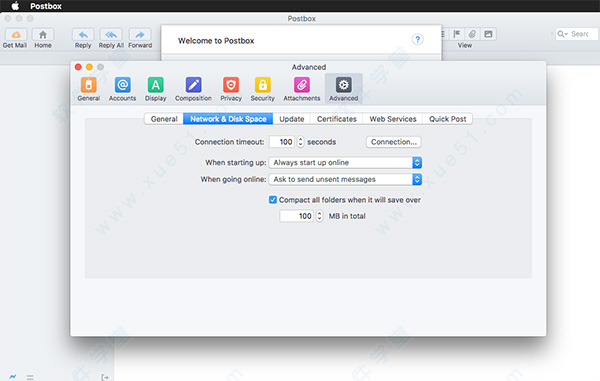Click the search magnifier icon
The image size is (600, 381).
561,34
